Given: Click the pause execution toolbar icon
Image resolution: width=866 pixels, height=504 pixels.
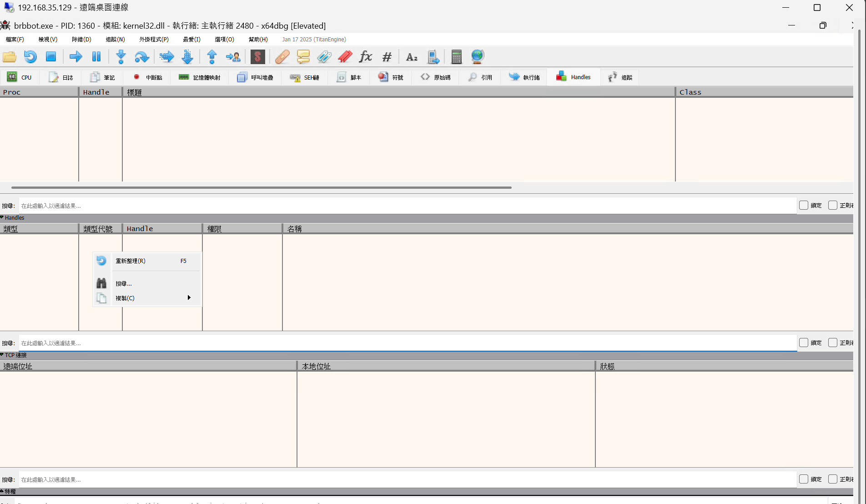Looking at the screenshot, I should (96, 57).
